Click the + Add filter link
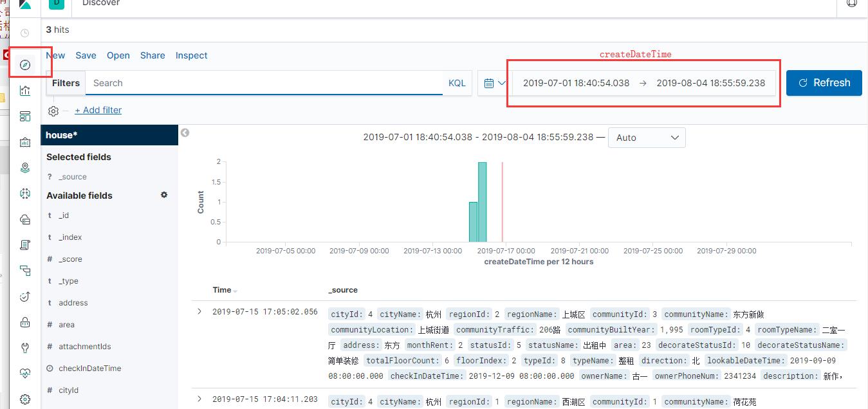 98,110
